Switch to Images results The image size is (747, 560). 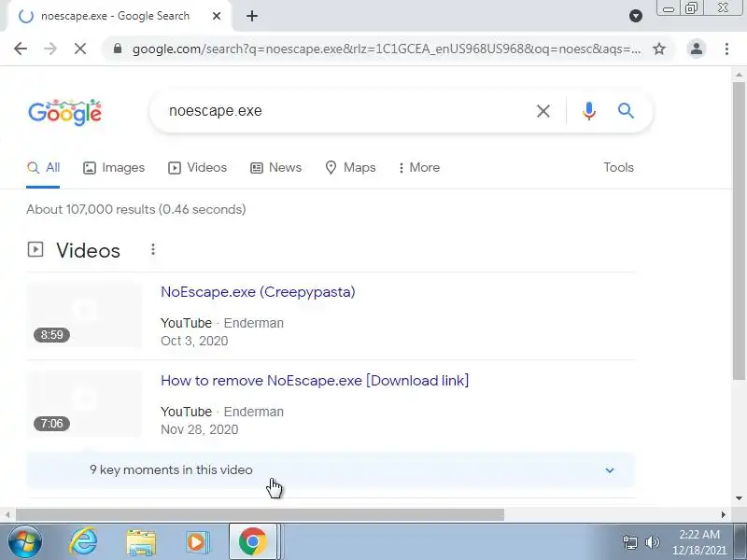point(113,168)
